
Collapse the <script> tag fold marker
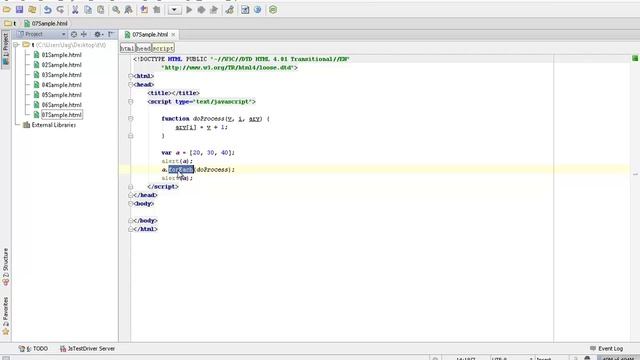coord(131,102)
